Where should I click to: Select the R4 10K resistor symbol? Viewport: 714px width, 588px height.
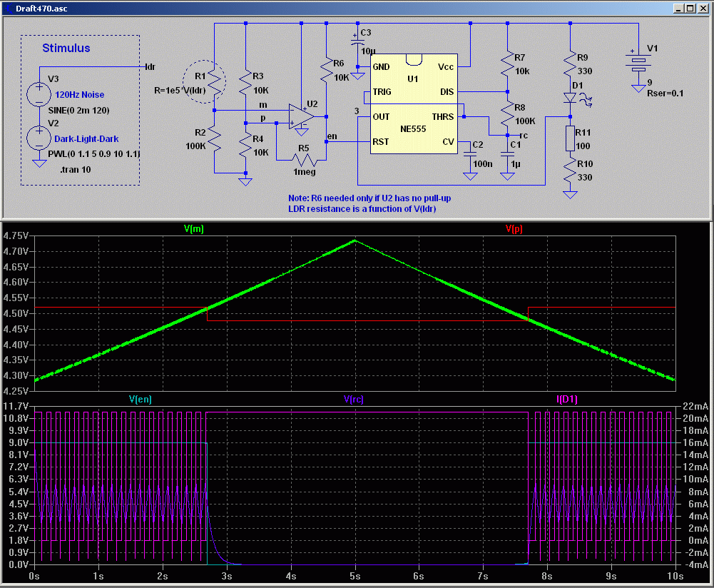click(x=245, y=146)
